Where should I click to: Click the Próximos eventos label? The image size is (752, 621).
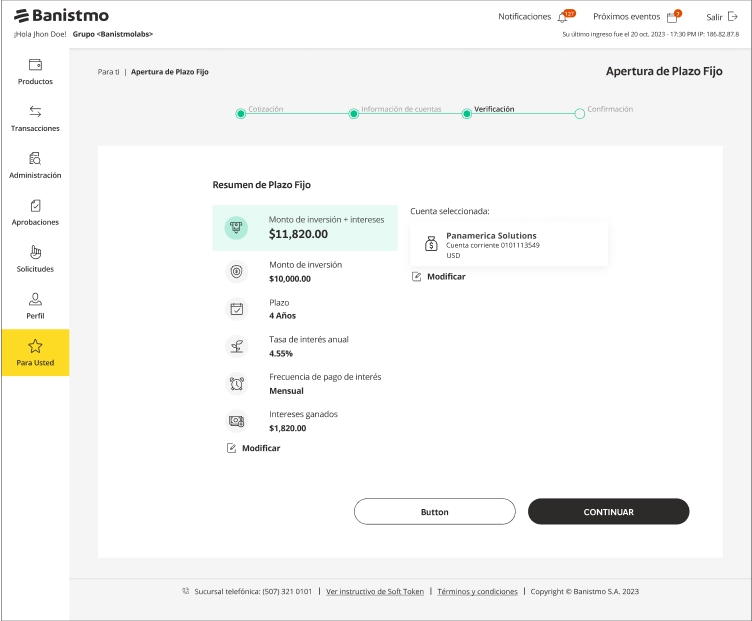pyautogui.click(x=626, y=16)
